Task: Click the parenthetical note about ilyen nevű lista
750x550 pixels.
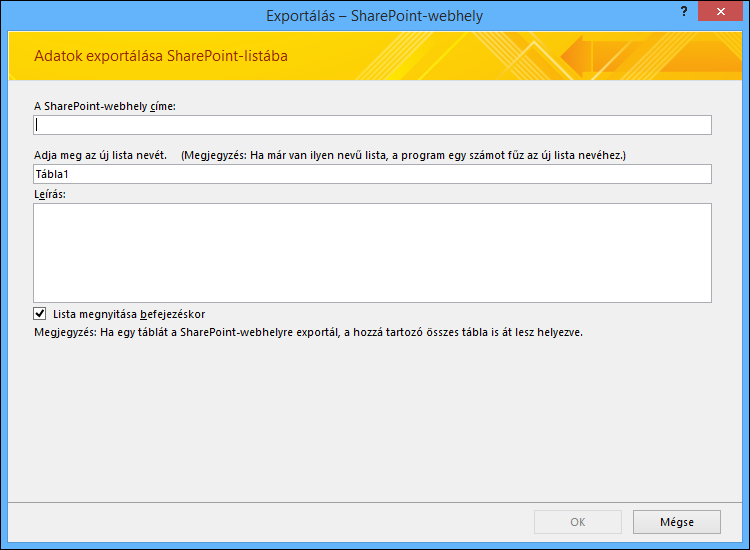Action: (x=403, y=155)
